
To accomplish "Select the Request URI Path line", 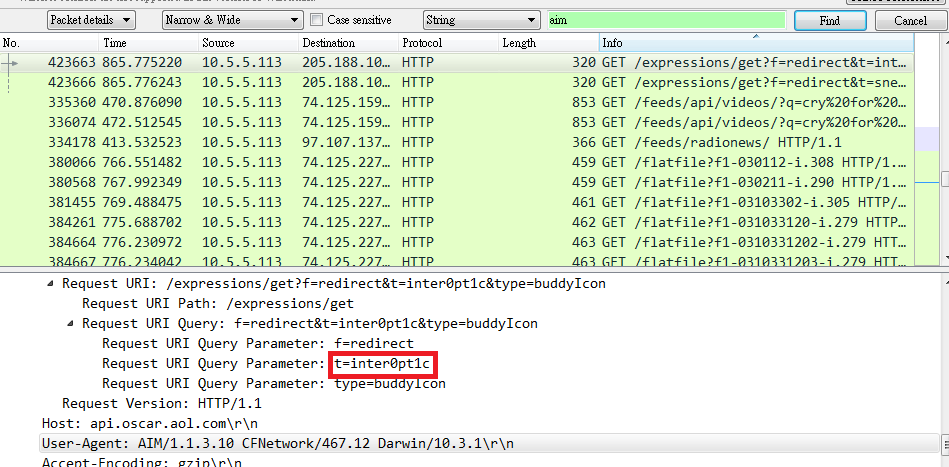I will click(218, 303).
